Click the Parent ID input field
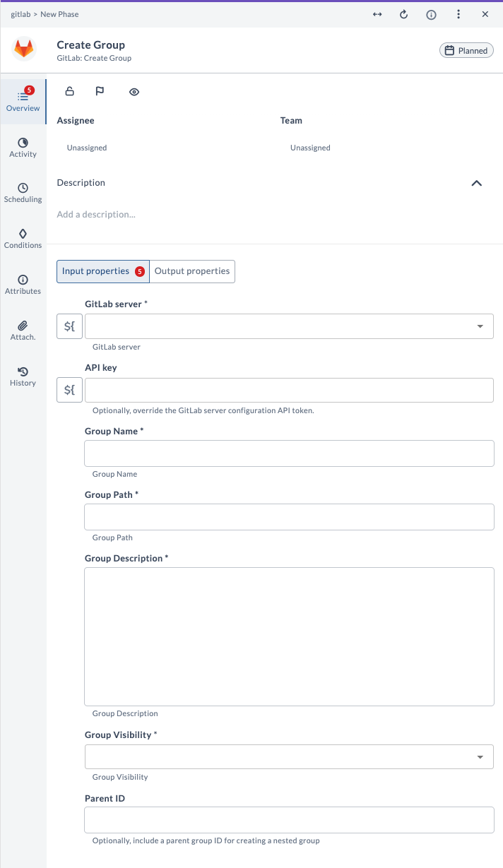 [x=289, y=820]
